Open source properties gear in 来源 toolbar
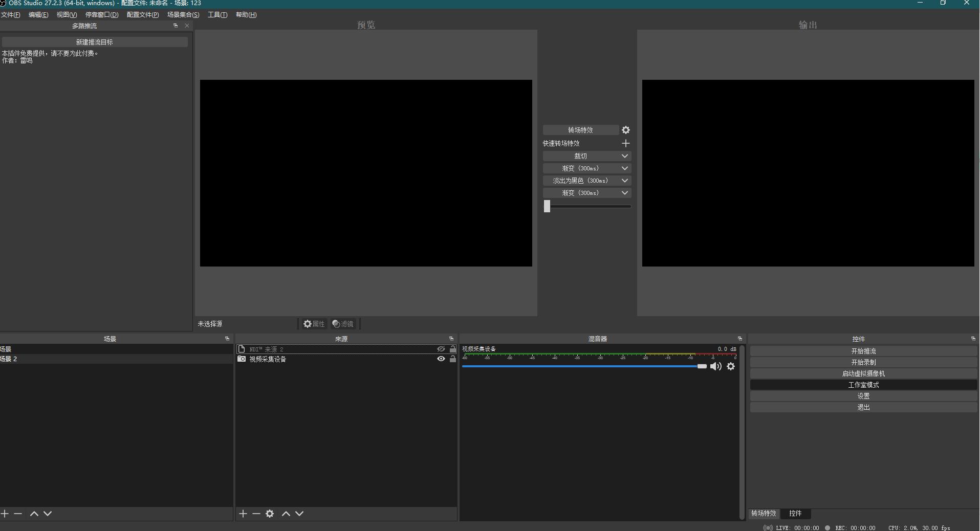This screenshot has width=980, height=531. click(270, 514)
